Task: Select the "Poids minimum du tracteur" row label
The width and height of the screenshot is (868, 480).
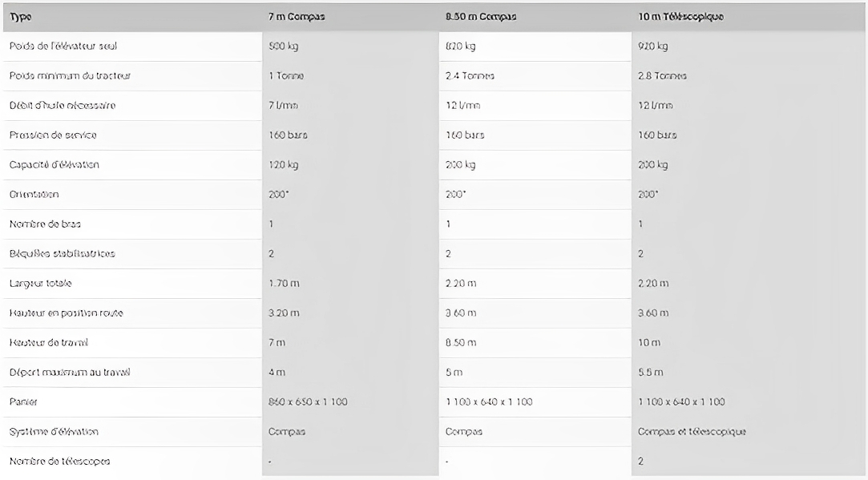Action: (70, 76)
